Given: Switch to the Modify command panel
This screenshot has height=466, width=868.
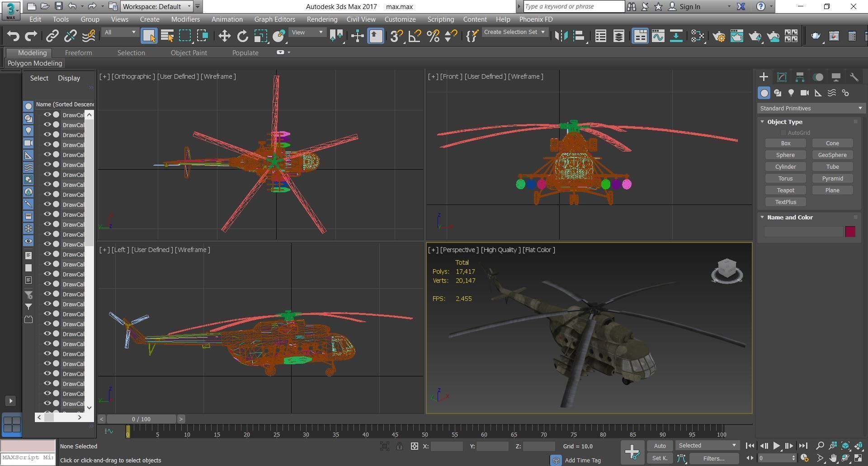Looking at the screenshot, I should (x=782, y=77).
